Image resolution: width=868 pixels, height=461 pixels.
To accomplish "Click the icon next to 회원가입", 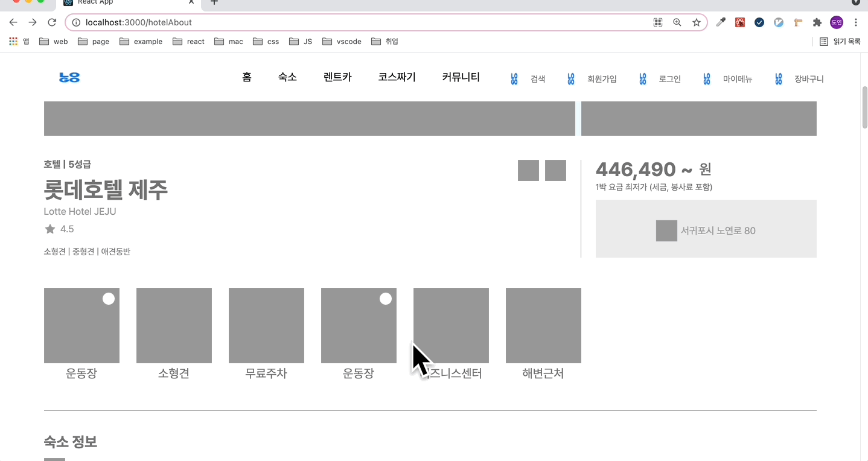I will point(571,79).
